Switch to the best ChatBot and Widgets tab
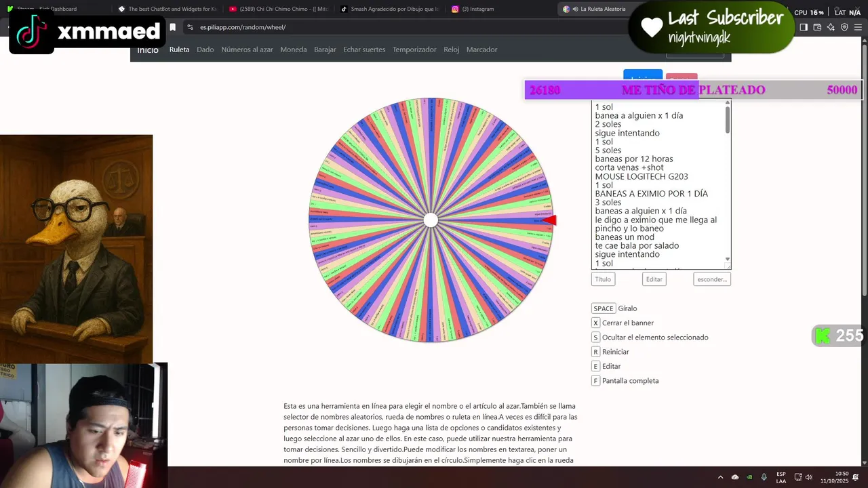This screenshot has width=868, height=488. pyautogui.click(x=166, y=9)
